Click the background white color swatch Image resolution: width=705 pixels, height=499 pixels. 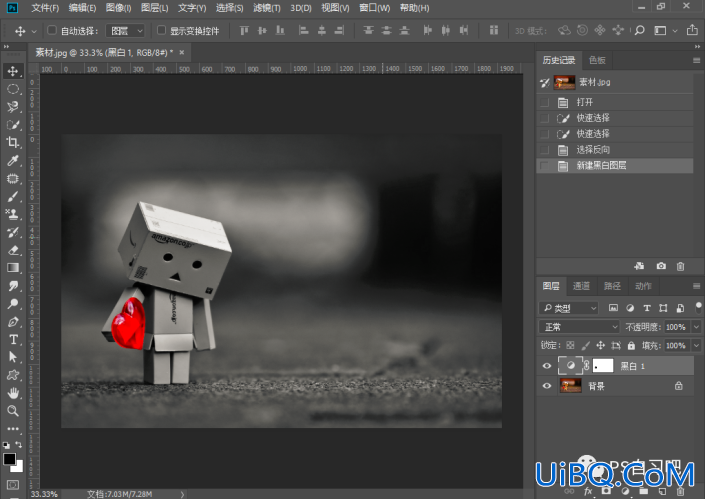(18, 468)
